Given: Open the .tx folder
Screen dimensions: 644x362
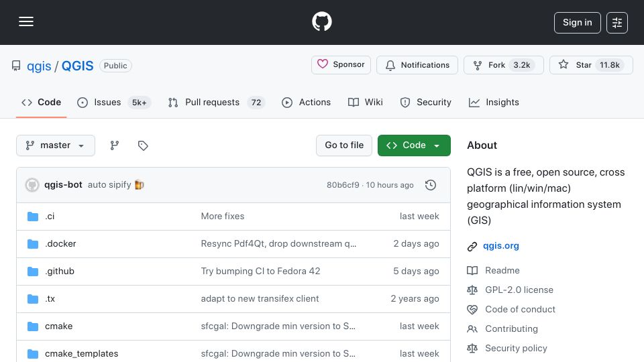Looking at the screenshot, I should [x=50, y=299].
